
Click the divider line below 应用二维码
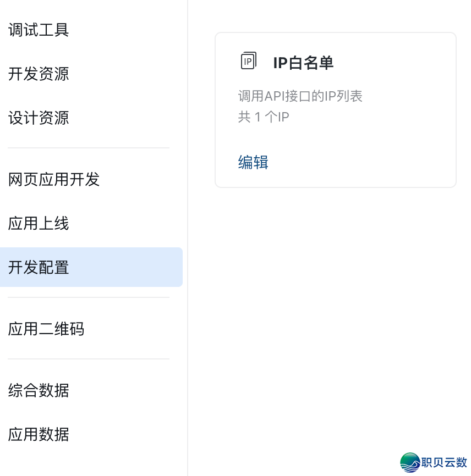coord(89,359)
